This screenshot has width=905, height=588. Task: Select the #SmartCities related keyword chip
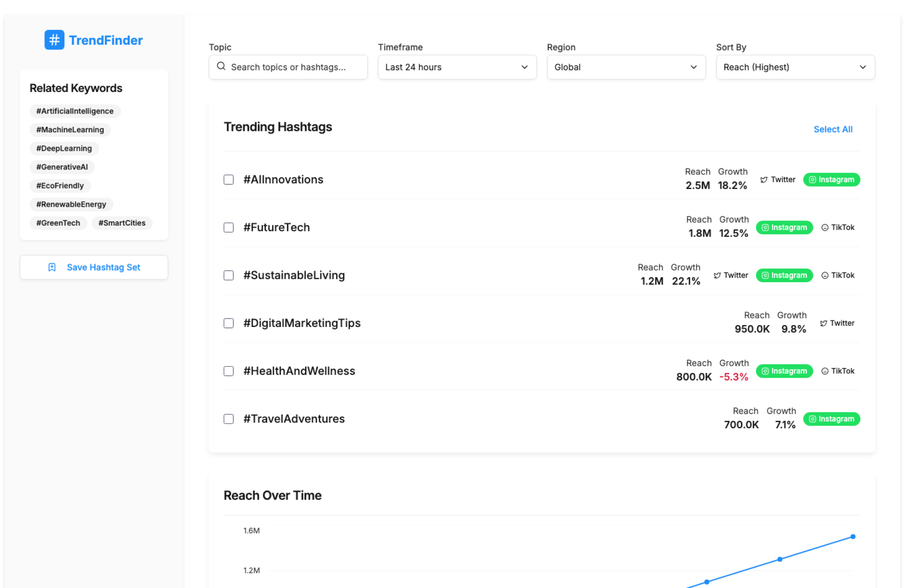122,223
